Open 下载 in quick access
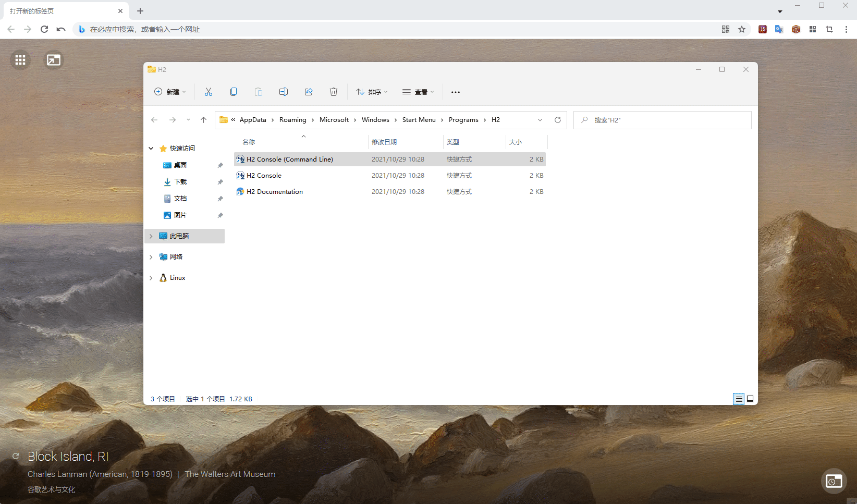Screen dimensions: 857x504 point(180,182)
